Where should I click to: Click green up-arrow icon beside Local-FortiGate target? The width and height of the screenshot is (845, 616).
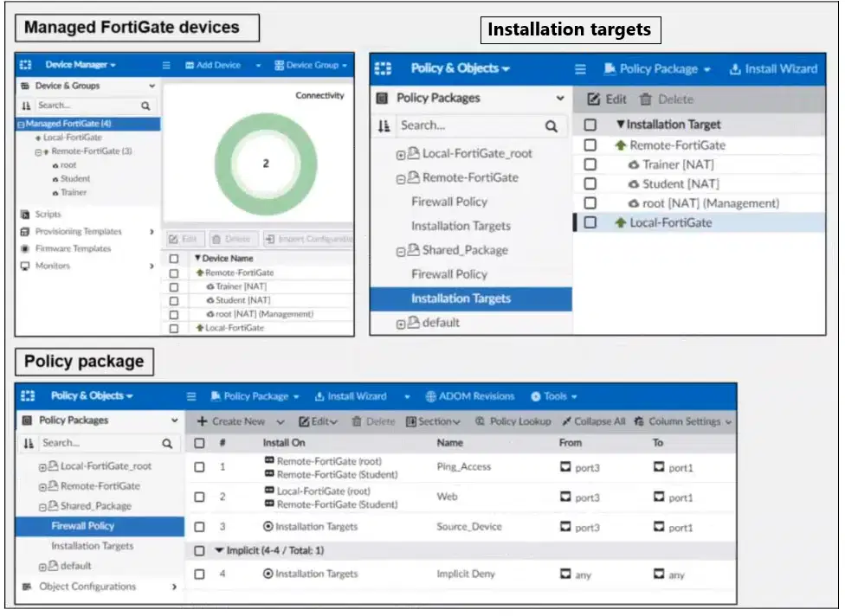(x=621, y=223)
